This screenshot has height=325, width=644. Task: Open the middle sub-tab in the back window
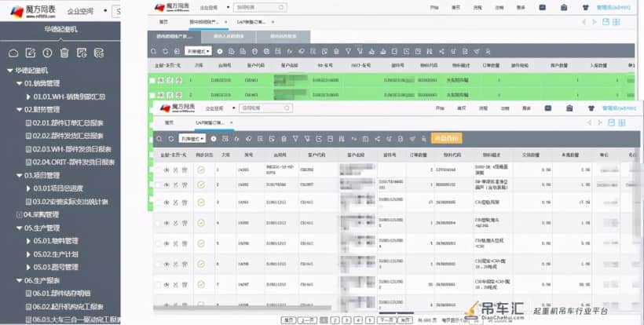229,37
